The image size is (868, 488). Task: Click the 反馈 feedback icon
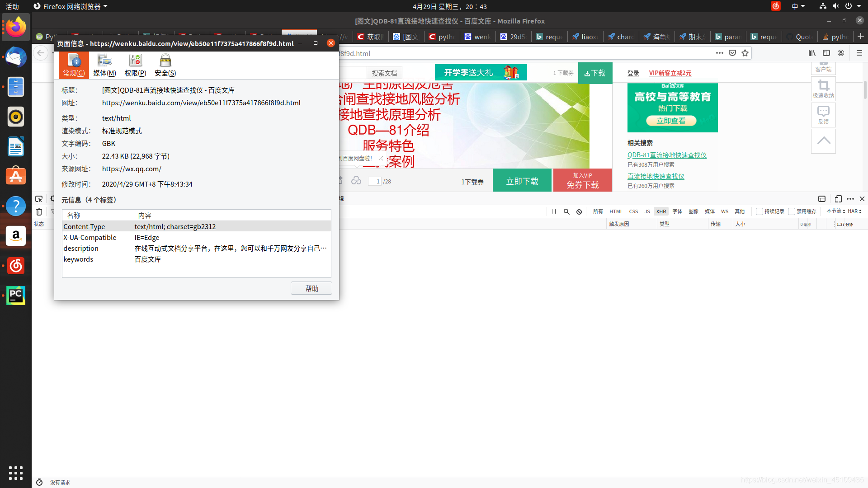coord(823,115)
